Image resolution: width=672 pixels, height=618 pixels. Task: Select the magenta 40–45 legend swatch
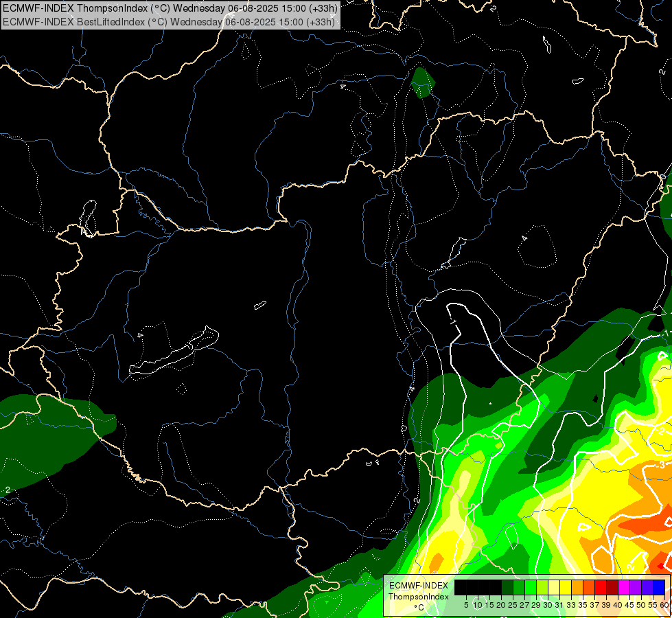pyautogui.click(x=624, y=587)
